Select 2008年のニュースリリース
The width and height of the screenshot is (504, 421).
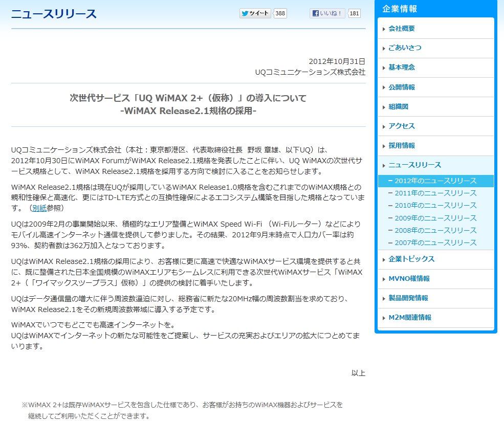pyautogui.click(x=435, y=230)
